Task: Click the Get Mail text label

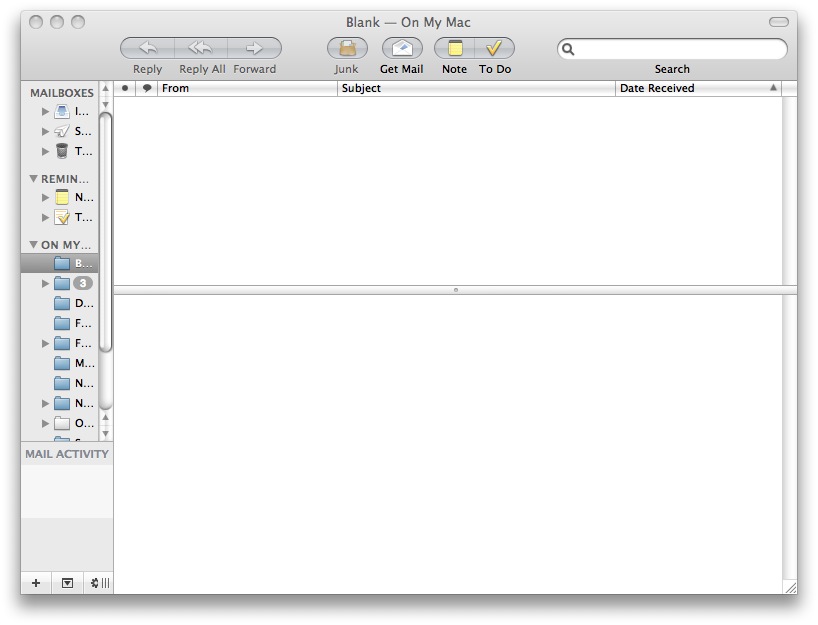Action: [402, 69]
